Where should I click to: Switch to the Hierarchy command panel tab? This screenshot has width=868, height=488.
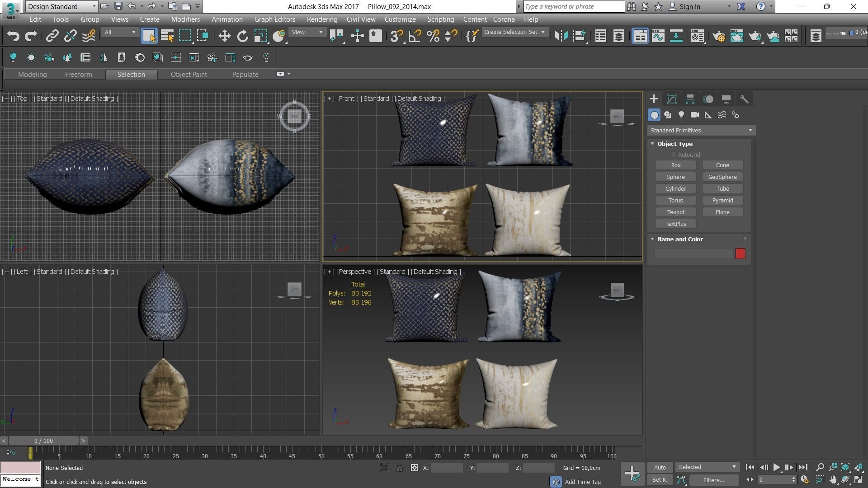click(x=690, y=99)
